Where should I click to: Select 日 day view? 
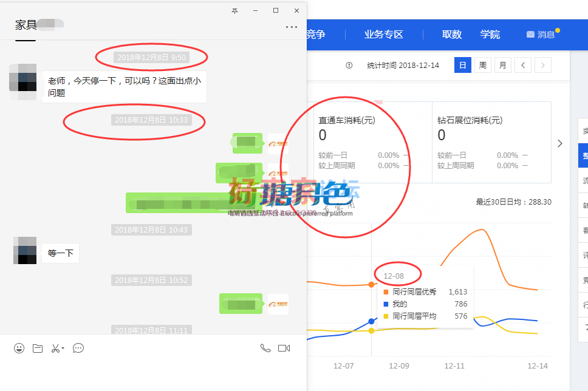462,66
